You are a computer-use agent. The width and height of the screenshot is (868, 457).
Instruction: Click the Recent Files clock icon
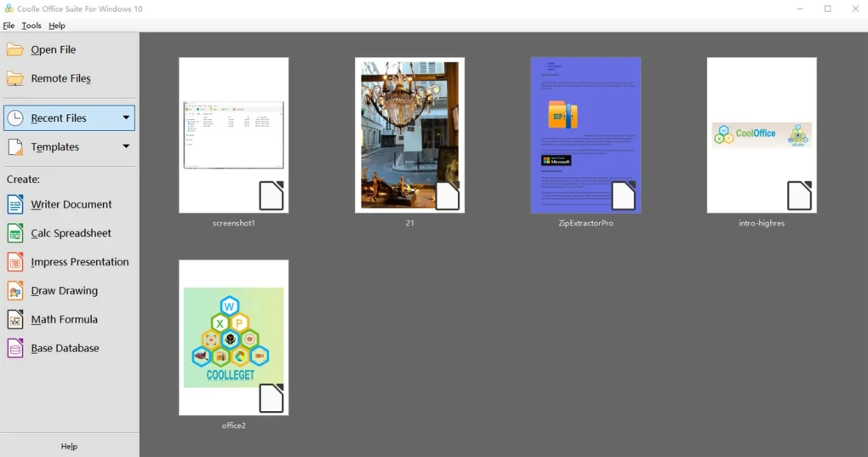click(15, 117)
